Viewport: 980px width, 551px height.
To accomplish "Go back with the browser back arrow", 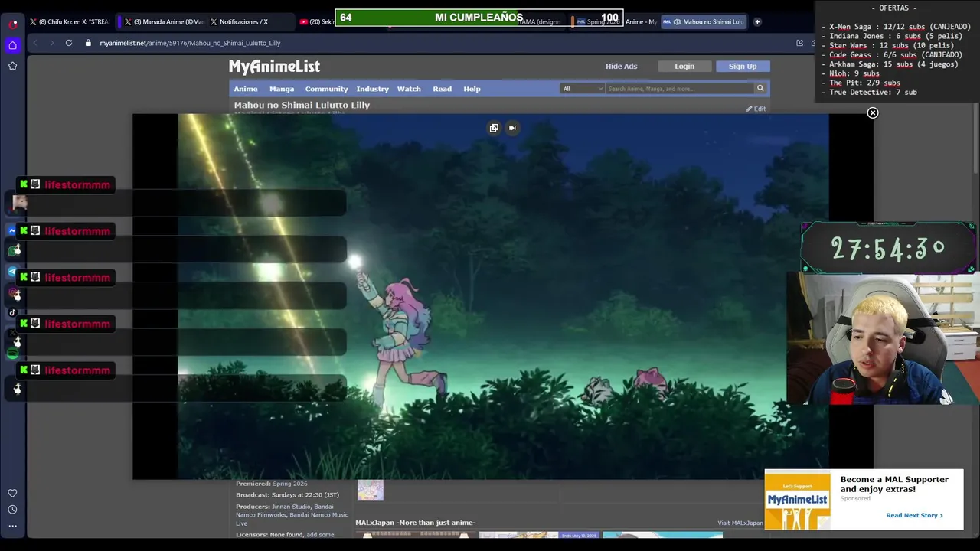I will tap(35, 43).
